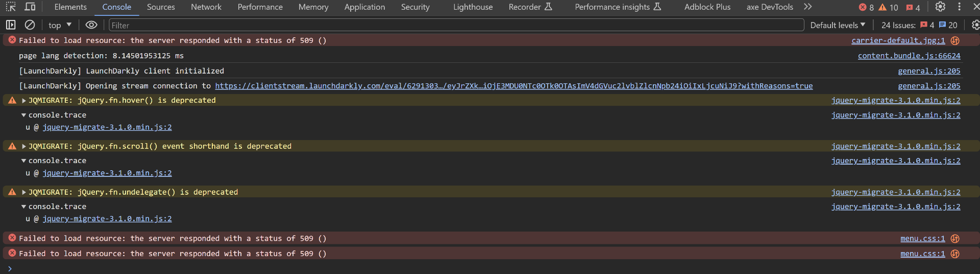This screenshot has height=274, width=980.
Task: Switch to the Network tab
Action: click(x=206, y=7)
